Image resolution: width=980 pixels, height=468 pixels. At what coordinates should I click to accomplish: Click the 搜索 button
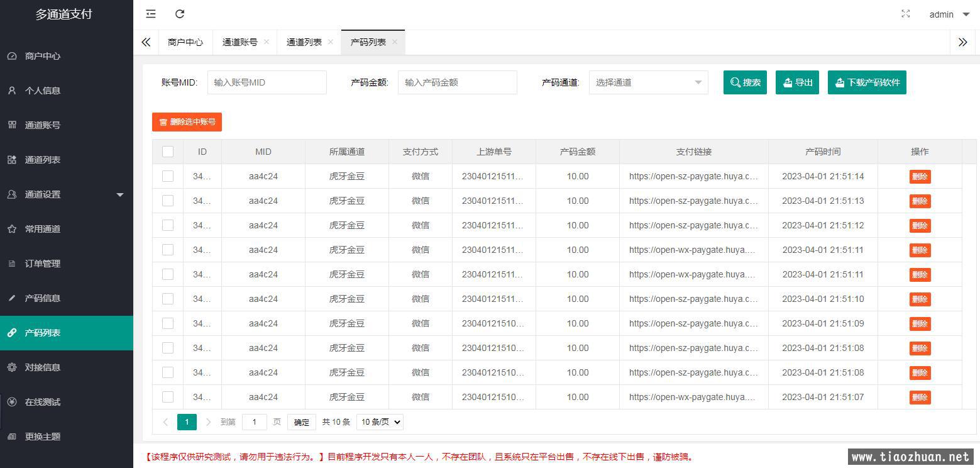(745, 82)
